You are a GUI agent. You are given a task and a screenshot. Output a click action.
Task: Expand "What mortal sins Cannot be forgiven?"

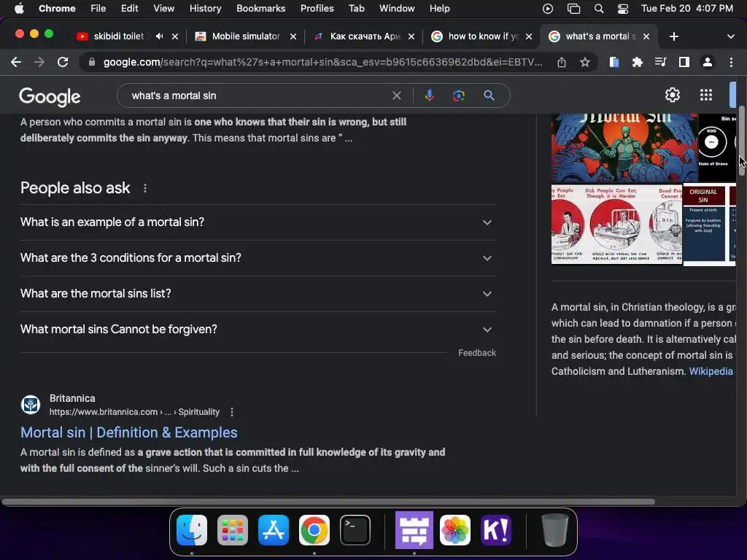coord(258,330)
